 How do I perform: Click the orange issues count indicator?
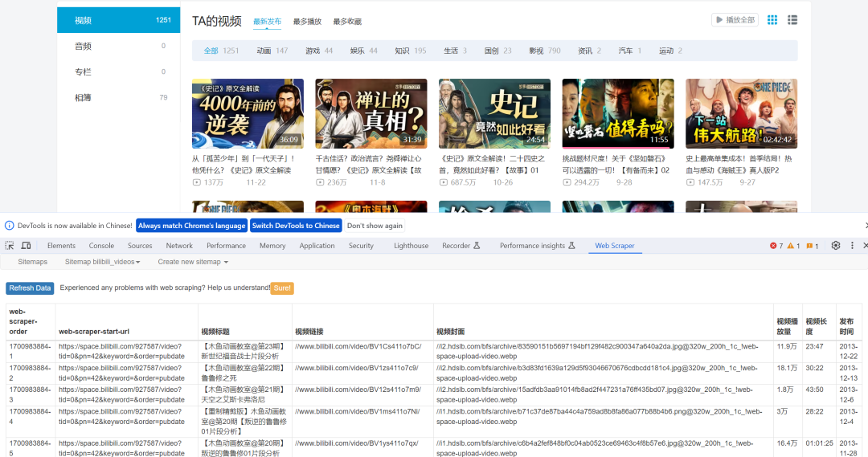pos(812,246)
